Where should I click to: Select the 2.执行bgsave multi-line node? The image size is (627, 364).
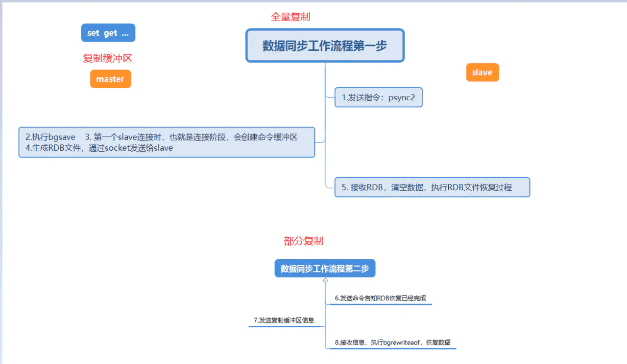[167, 142]
